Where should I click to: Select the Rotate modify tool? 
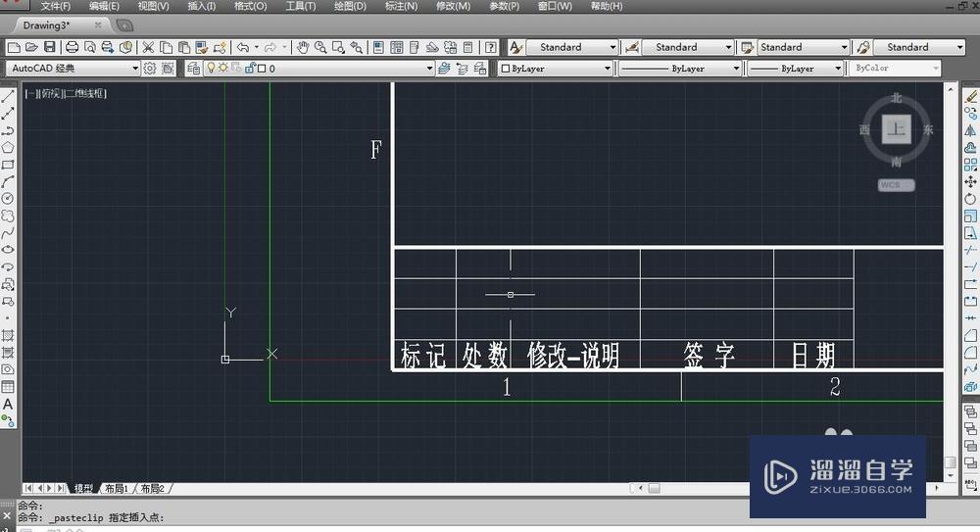click(970, 199)
